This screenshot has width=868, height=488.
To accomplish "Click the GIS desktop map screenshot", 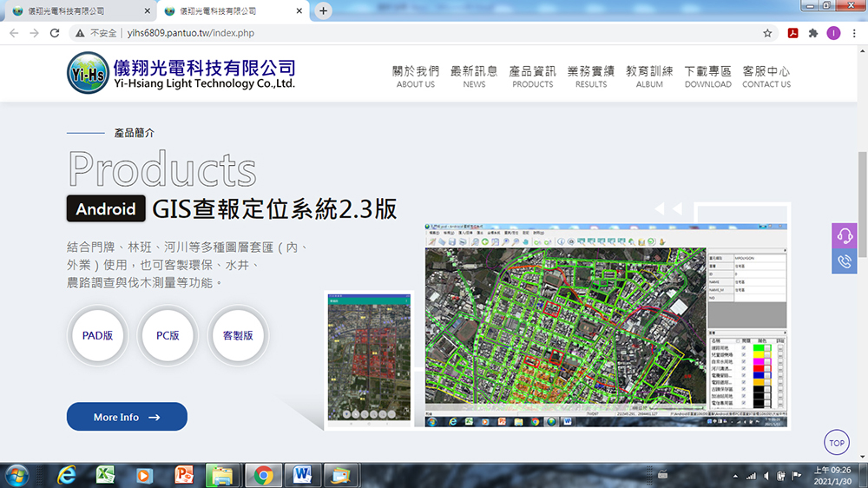I will click(606, 325).
